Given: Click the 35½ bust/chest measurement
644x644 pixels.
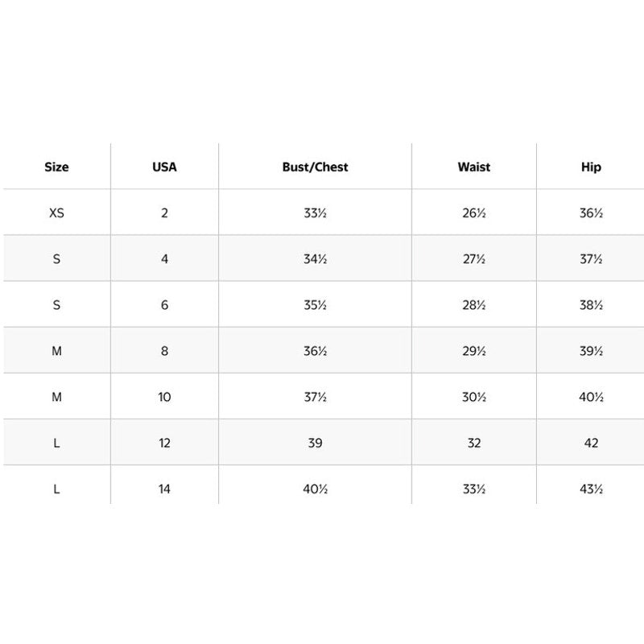Looking at the screenshot, I should [x=315, y=305].
